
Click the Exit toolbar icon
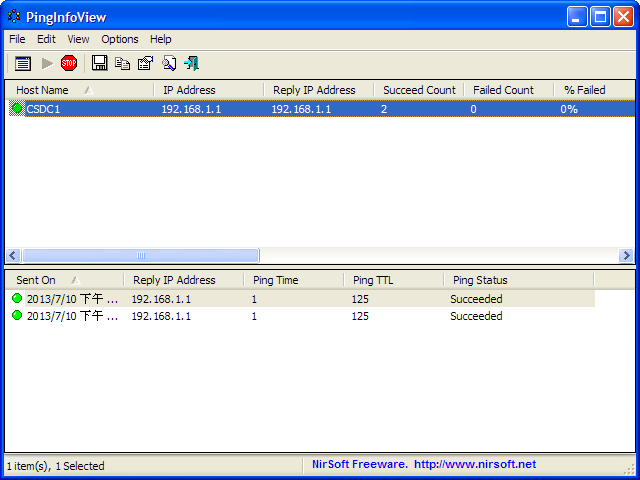click(x=191, y=63)
